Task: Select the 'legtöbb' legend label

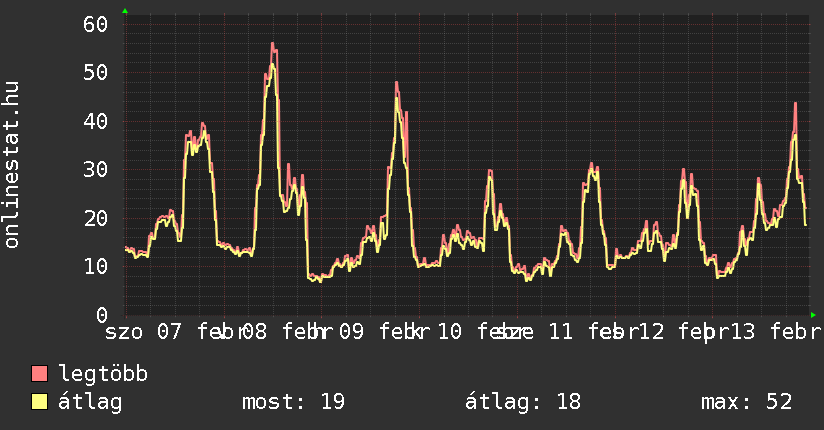Action: click(x=104, y=374)
